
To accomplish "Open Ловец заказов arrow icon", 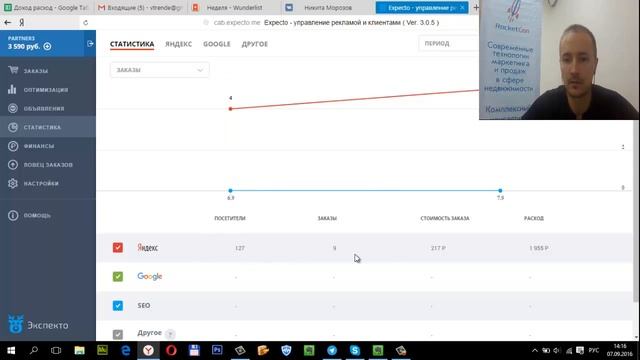I will pyautogui.click(x=13, y=164).
